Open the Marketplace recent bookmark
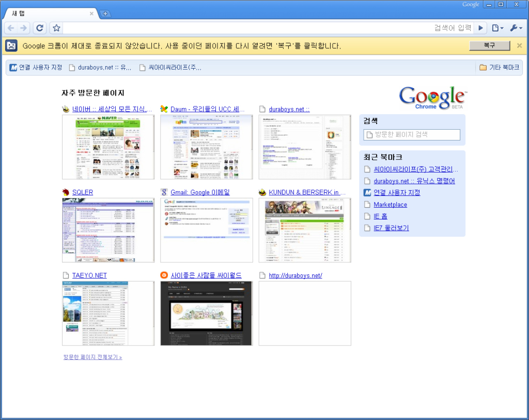Viewport: 529px width, 420px height. pos(391,205)
